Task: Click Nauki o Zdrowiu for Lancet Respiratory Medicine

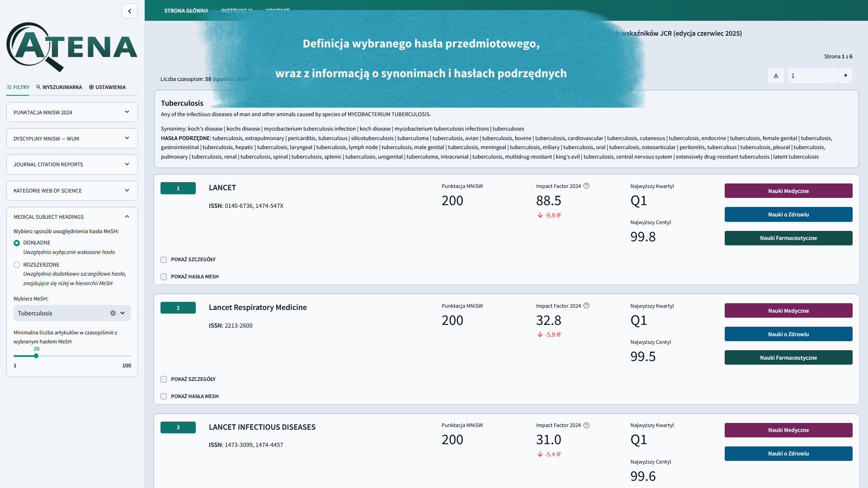Action: pyautogui.click(x=788, y=334)
